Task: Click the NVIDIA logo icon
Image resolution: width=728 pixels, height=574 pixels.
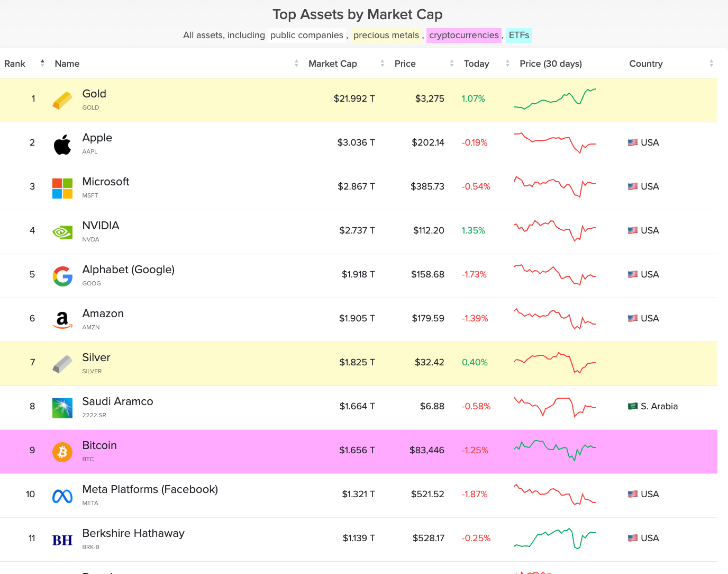Action: [62, 232]
